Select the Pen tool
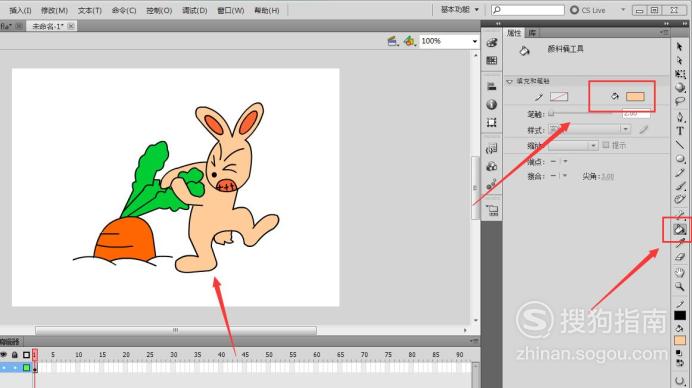Screen dimensions: 692x388 (680, 117)
